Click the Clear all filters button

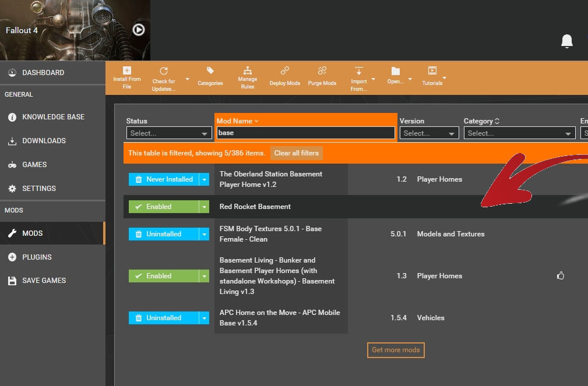[296, 153]
